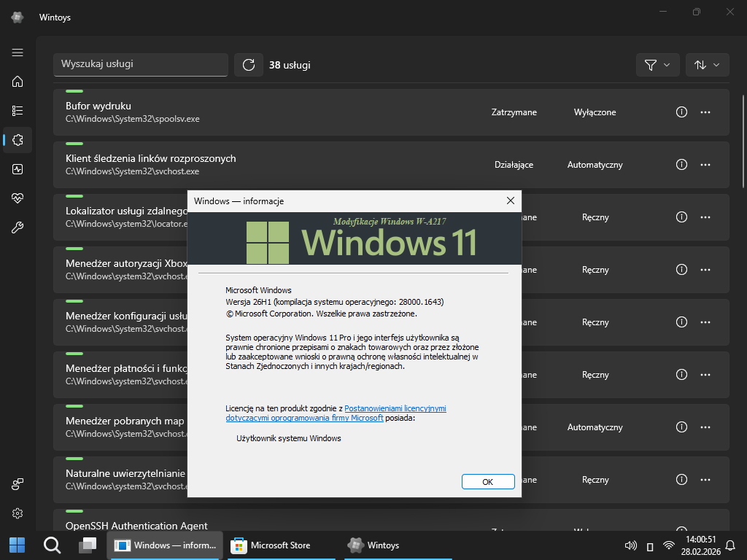The image size is (747, 560).
Task: Click OK in Windows information dialog
Action: [488, 482]
